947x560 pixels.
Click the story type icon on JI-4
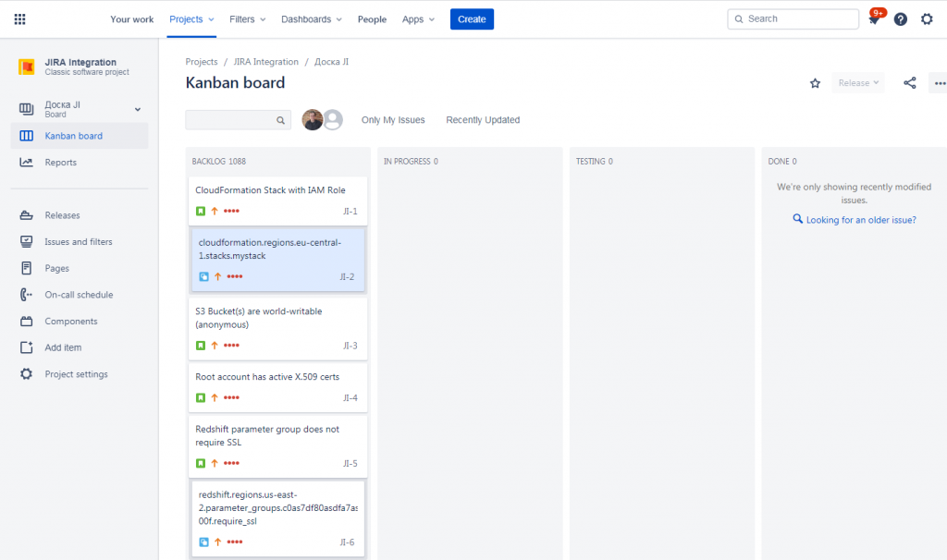tap(201, 397)
